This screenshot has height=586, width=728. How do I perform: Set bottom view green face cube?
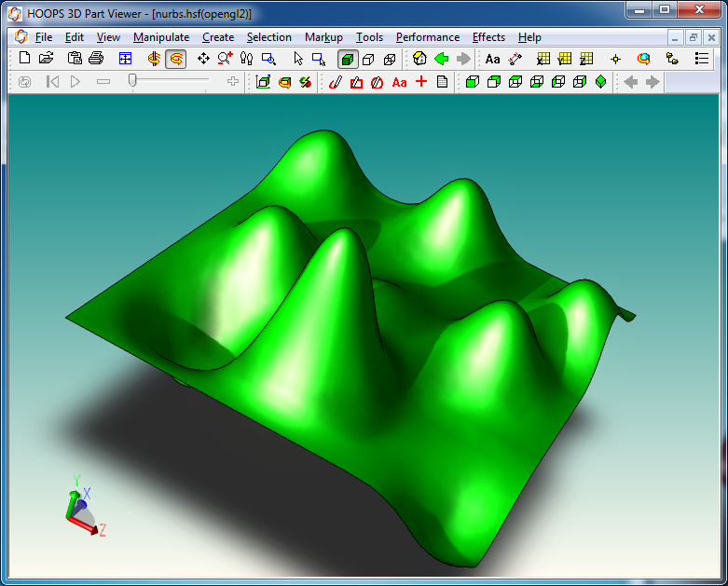(537, 82)
